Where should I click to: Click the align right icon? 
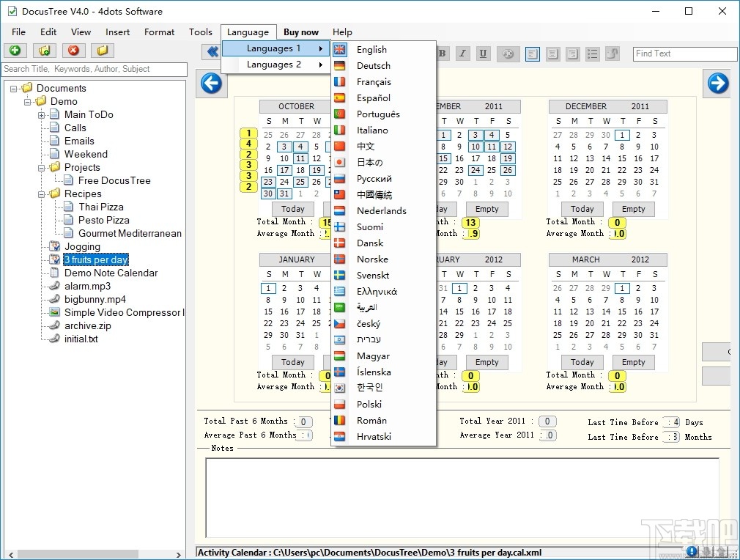pos(572,54)
